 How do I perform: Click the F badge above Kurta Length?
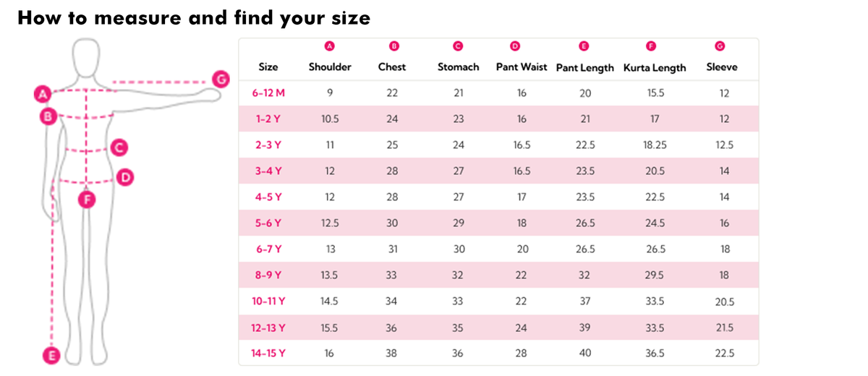(651, 46)
